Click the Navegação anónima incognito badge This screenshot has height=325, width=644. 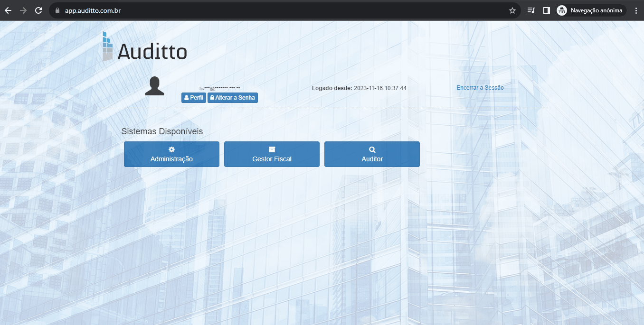tap(591, 10)
